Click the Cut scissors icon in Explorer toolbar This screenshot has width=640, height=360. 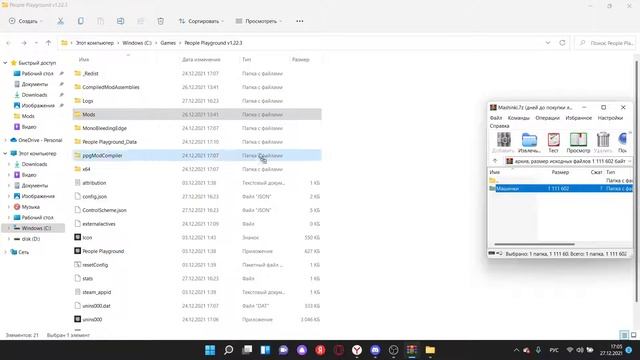click(60, 21)
